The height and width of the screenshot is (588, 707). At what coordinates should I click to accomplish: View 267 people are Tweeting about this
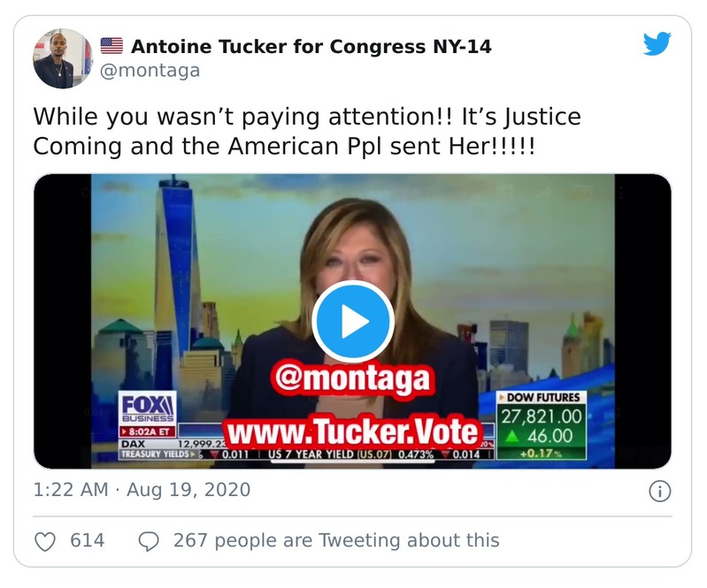coord(336,540)
